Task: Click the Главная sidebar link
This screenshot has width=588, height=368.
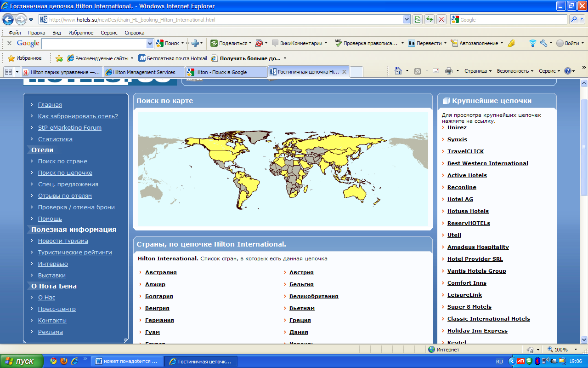Action: tap(50, 104)
